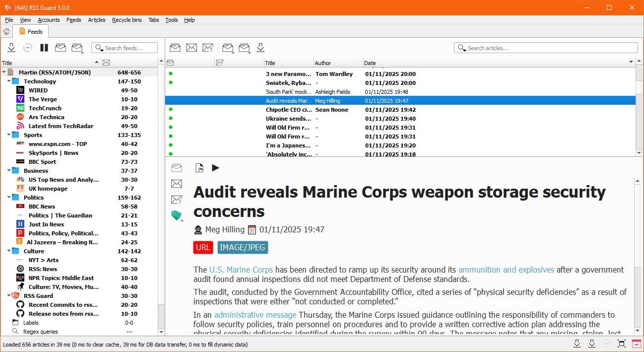This screenshot has height=352, width=644.
Task: Click closed envelope icon beside article preview
Action: point(177,184)
